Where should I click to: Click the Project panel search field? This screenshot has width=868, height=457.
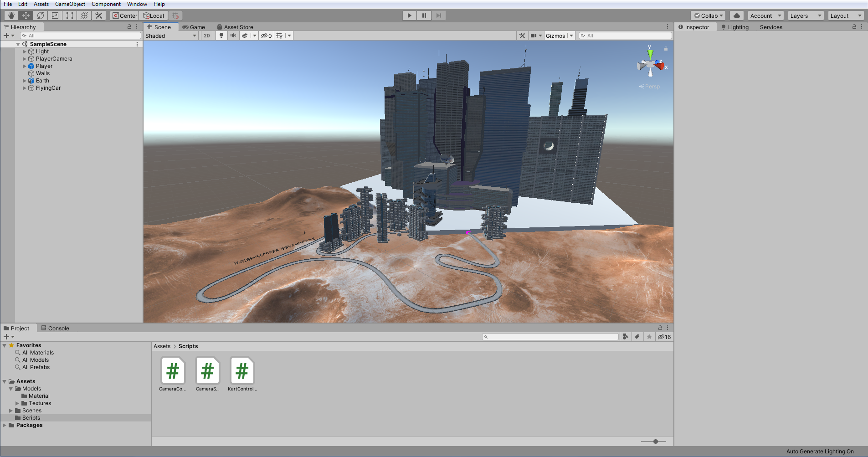point(550,337)
